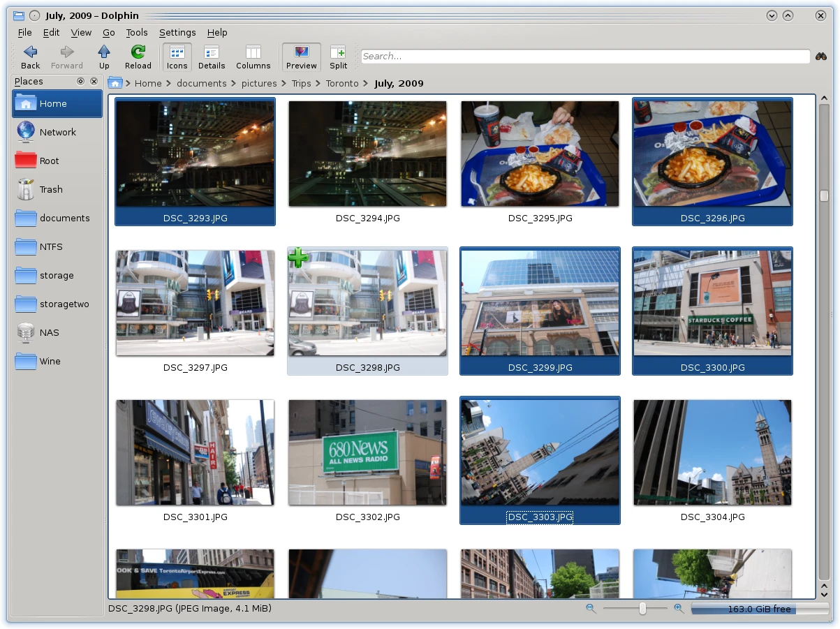The image size is (840, 629).
Task: Expand arrow between pictures and Trips
Action: click(284, 84)
